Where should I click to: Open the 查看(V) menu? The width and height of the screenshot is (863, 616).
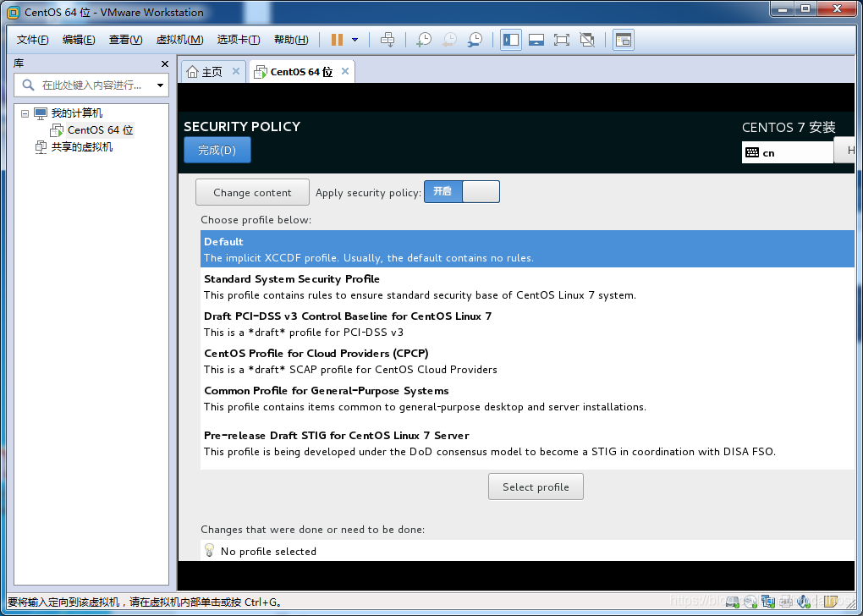coord(125,40)
